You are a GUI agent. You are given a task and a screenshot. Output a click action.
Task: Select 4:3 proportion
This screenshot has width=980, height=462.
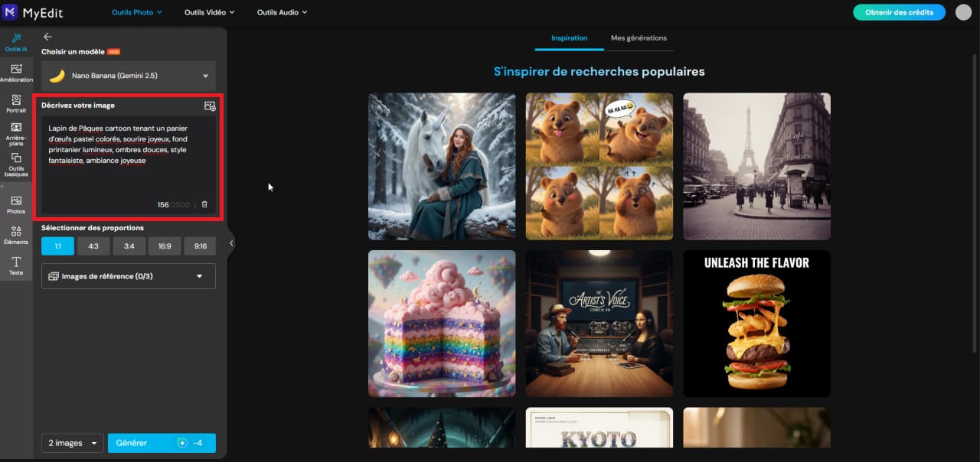click(93, 246)
